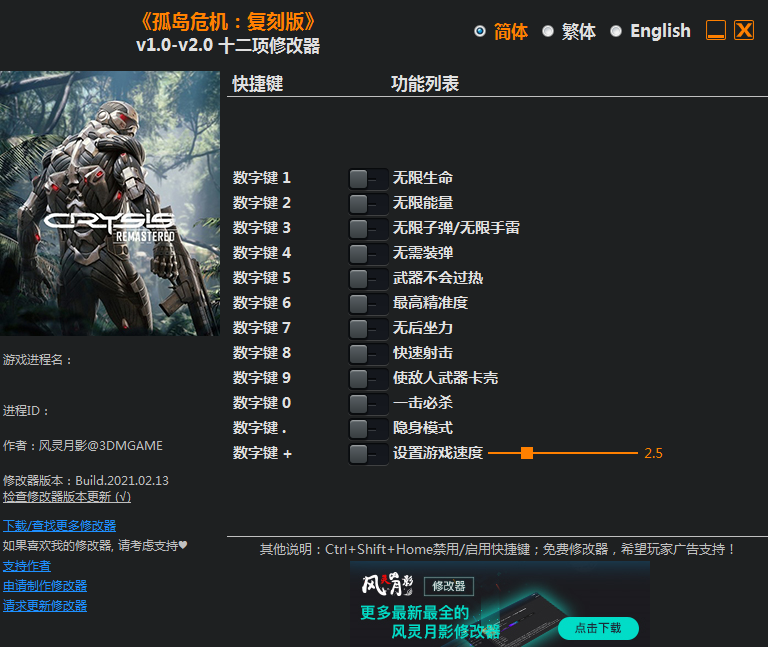Toggle 无后坐力 switch
Screen dimensions: 768x647
pyautogui.click(x=368, y=329)
